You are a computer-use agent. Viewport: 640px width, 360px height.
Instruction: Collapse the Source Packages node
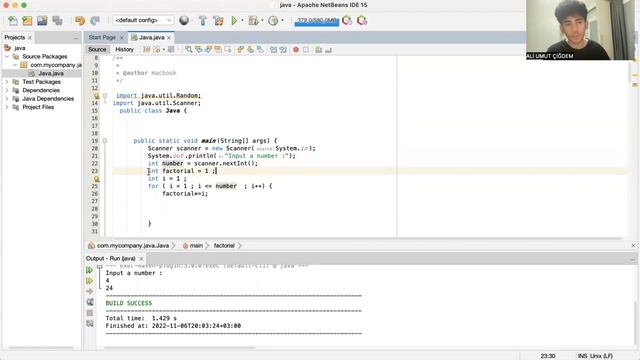(x=7, y=56)
